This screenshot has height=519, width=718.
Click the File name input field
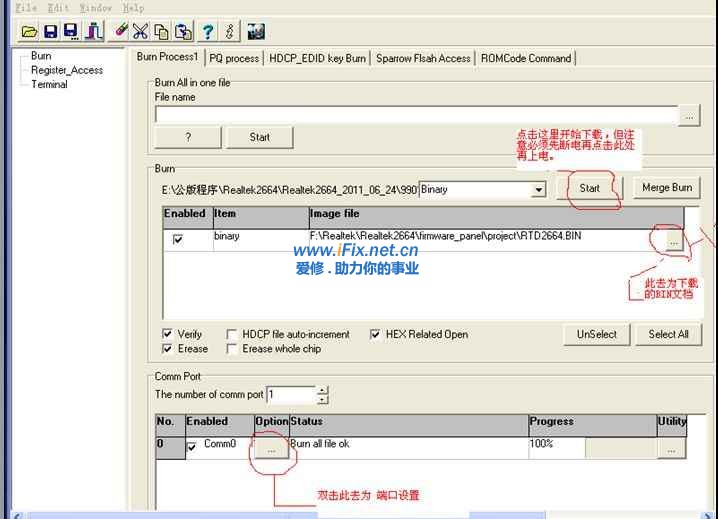(415, 115)
